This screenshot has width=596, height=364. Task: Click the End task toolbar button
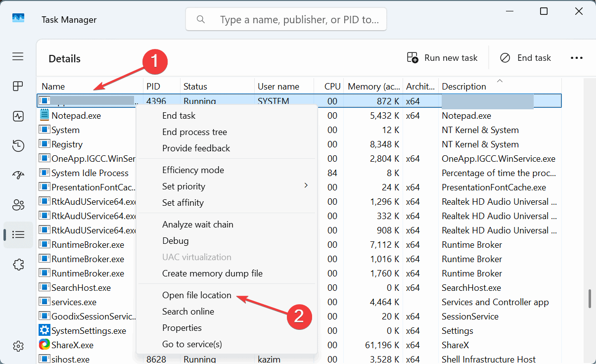click(525, 58)
